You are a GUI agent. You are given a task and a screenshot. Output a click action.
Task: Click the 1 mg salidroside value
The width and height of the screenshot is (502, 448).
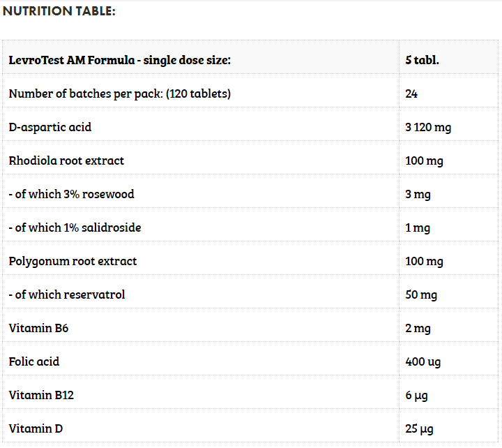pyautogui.click(x=418, y=228)
